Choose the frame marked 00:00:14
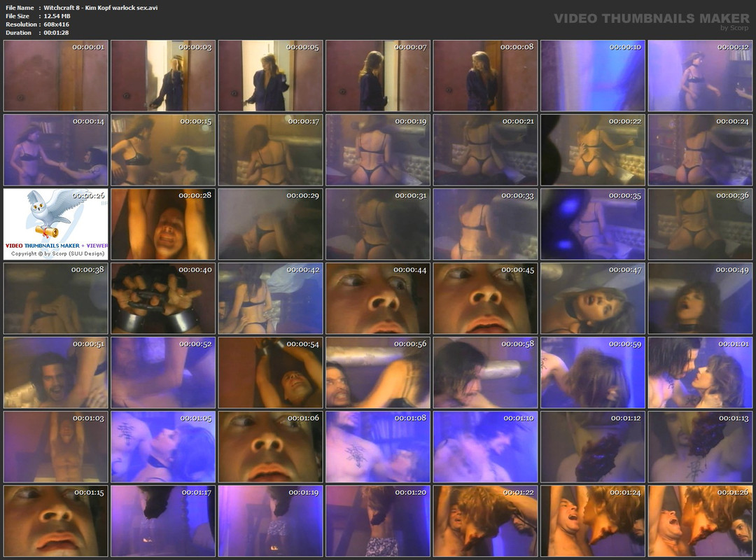This screenshot has height=560, width=756. click(56, 150)
